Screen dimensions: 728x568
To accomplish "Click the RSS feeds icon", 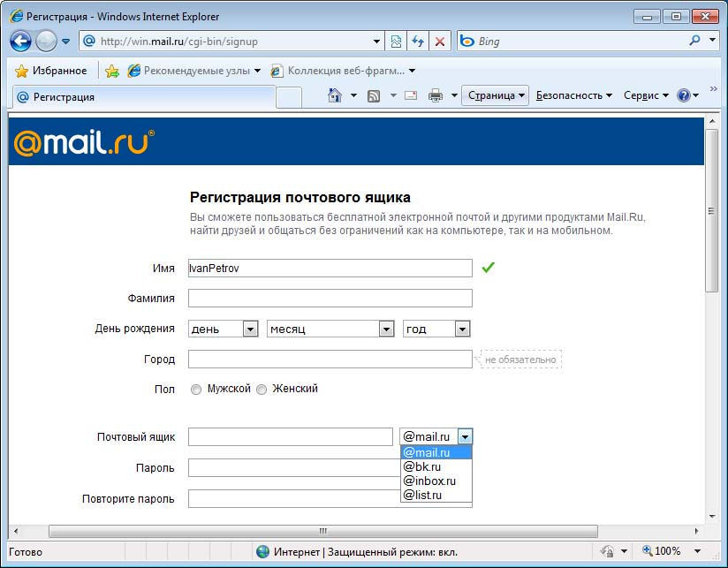I will pos(372,96).
